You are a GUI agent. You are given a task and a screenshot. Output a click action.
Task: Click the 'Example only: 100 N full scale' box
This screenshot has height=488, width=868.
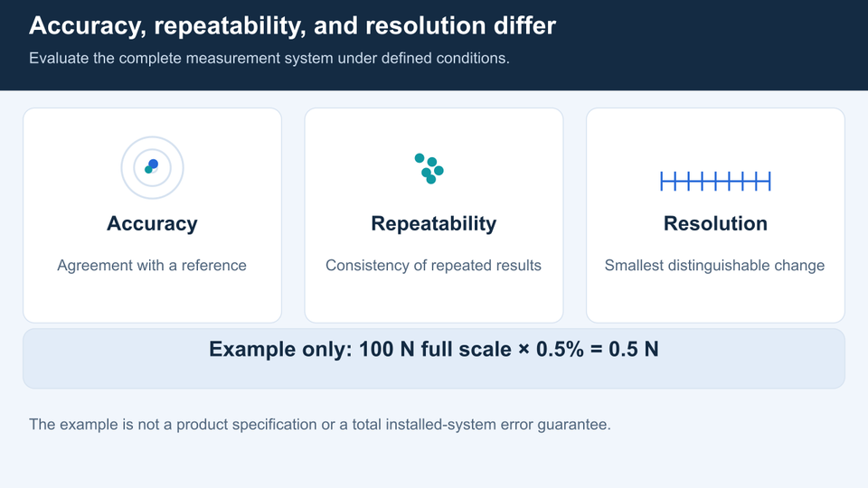pyautogui.click(x=434, y=359)
